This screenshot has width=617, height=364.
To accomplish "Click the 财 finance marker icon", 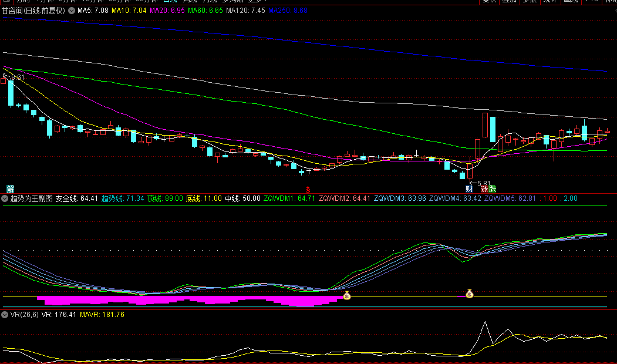I will tap(469, 189).
